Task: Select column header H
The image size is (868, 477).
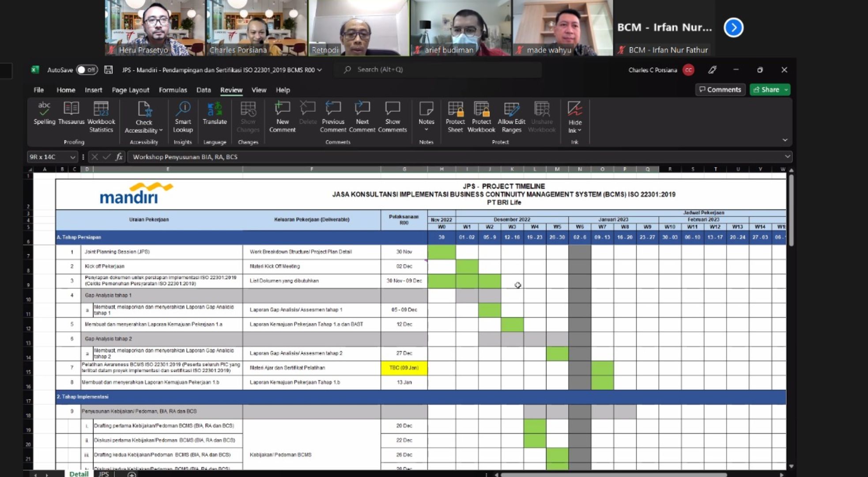Action: [x=442, y=169]
